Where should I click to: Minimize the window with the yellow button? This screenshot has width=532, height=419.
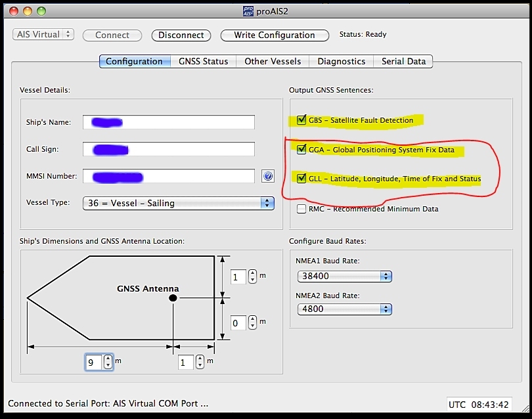coord(28,11)
